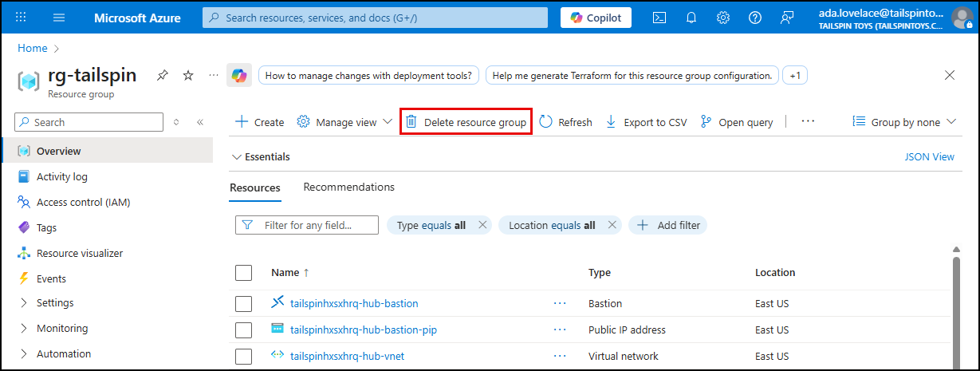980x371 pixels.
Task: Open the command bar overflow ellipsis
Action: pos(808,121)
